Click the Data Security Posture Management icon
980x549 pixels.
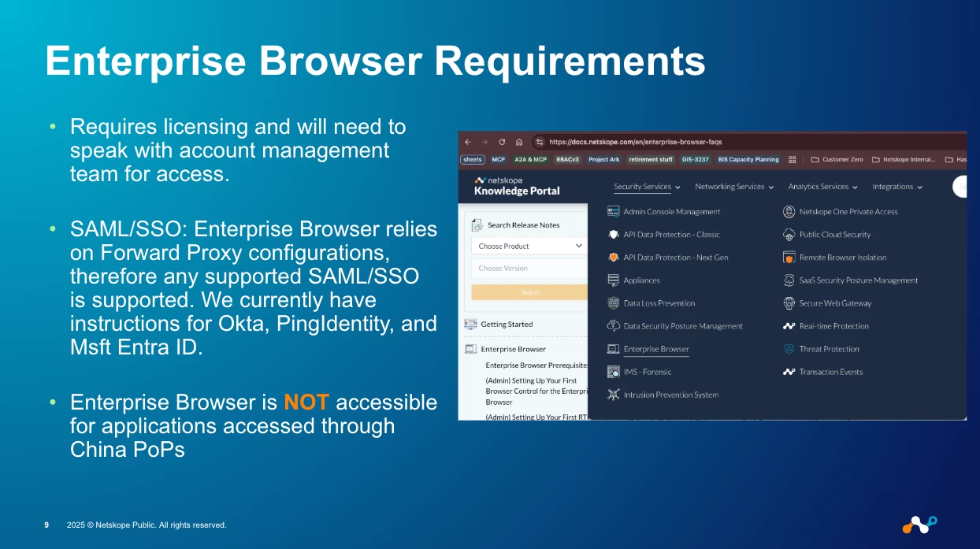coord(613,326)
